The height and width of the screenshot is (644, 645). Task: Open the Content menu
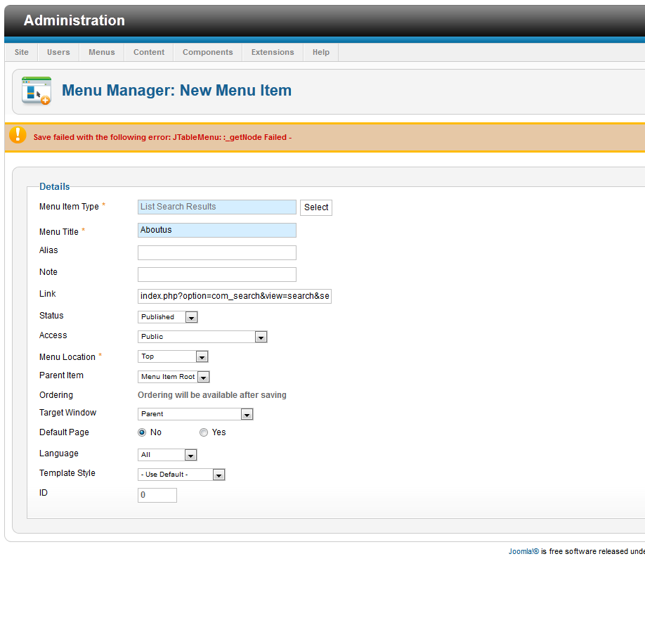point(149,52)
